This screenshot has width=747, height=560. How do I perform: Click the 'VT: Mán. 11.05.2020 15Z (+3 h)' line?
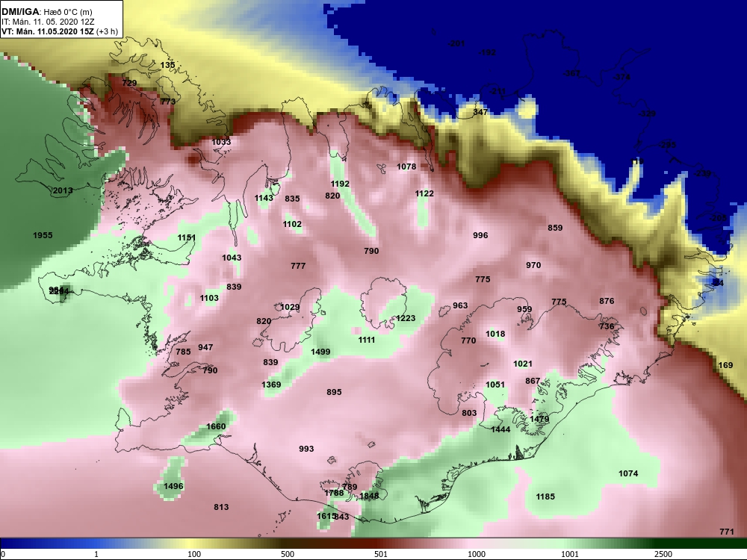click(58, 32)
